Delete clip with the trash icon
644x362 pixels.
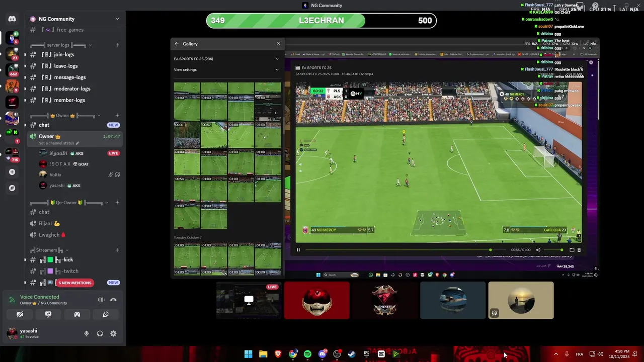pyautogui.click(x=579, y=250)
